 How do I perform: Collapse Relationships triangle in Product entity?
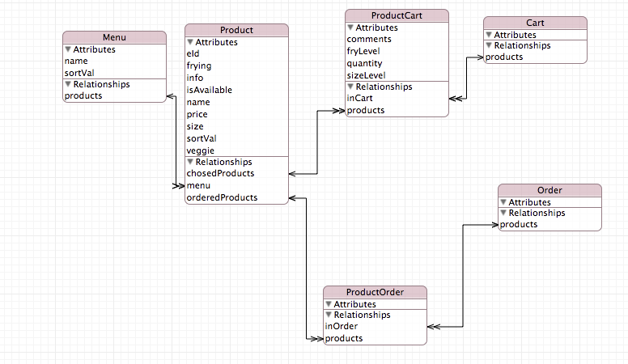point(190,162)
